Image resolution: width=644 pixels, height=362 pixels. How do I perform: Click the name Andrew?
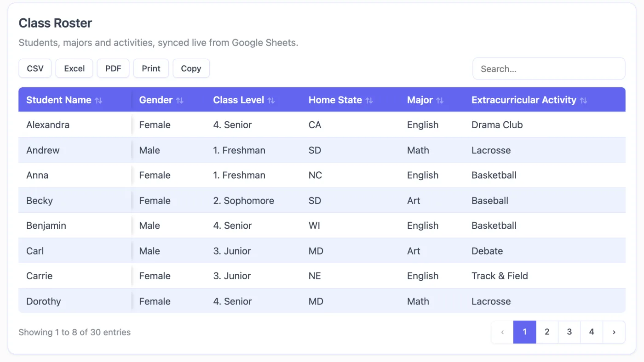point(43,150)
